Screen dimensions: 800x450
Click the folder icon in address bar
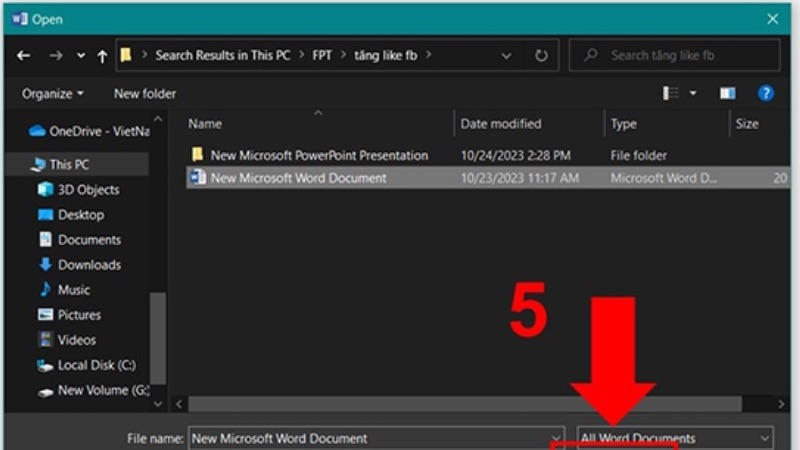coord(126,55)
